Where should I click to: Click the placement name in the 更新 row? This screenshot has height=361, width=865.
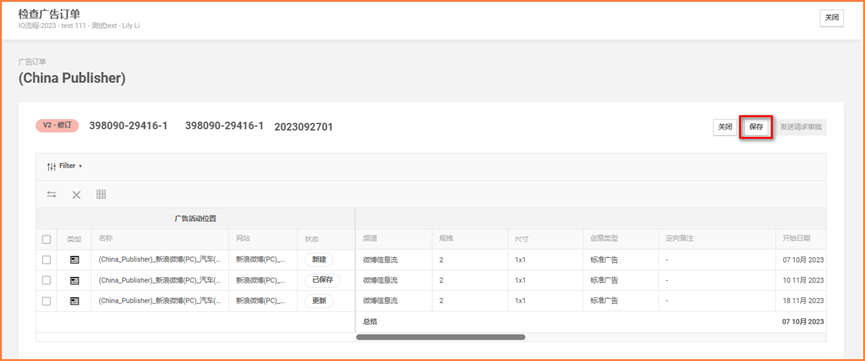(x=160, y=301)
